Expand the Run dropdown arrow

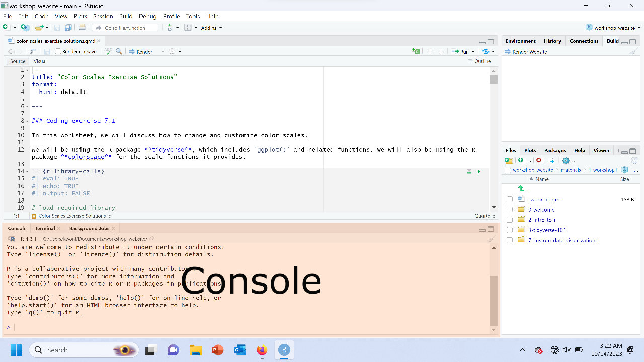473,52
